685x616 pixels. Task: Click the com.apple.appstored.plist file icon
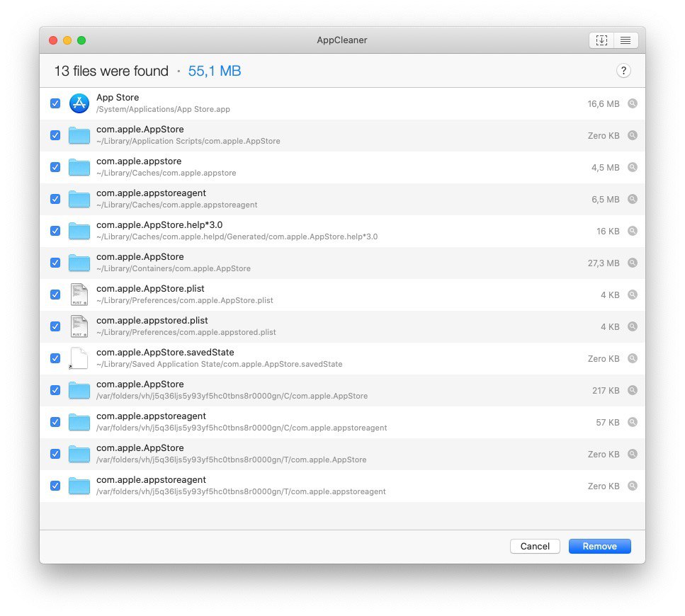[79, 326]
